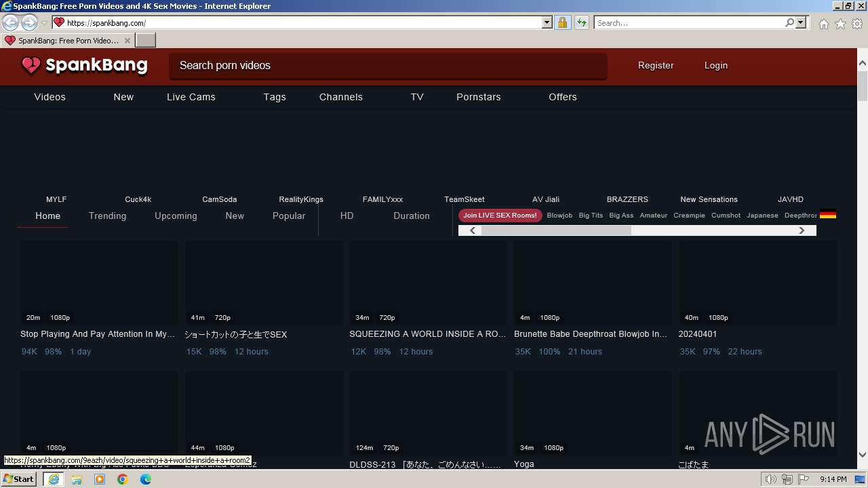Open the browser search provider dropdown arrow
The height and width of the screenshot is (488, 868).
(x=801, y=22)
